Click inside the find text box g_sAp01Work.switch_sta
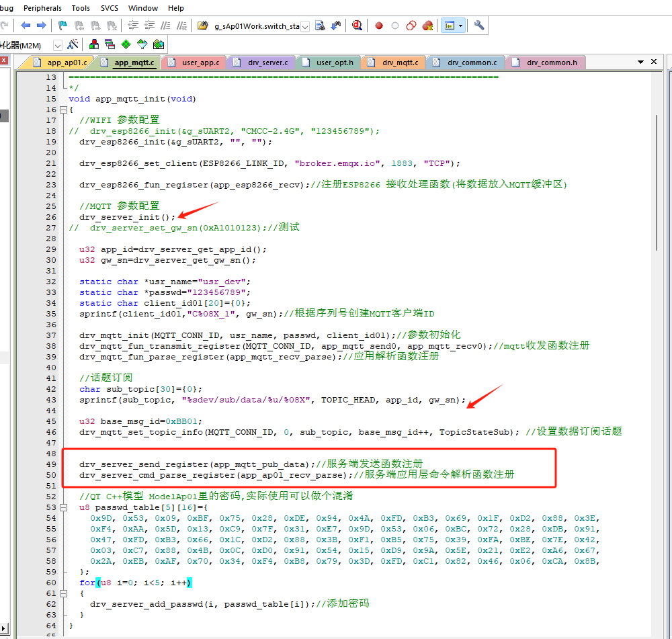 click(256, 27)
